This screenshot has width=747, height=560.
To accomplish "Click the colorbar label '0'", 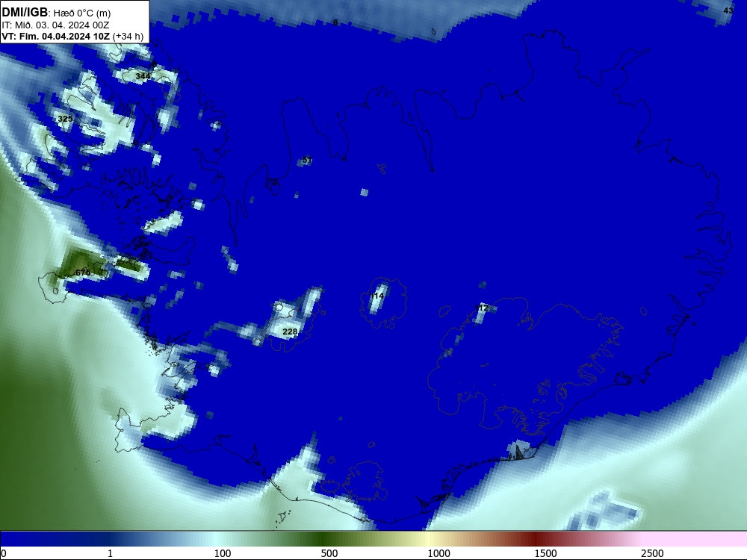I will tap(4, 553).
